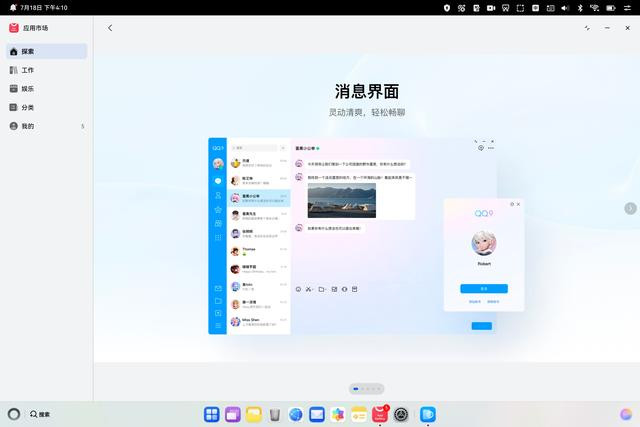Click the QQ message interface preview image
Viewport: 640px width, 427px height.
pos(366,236)
